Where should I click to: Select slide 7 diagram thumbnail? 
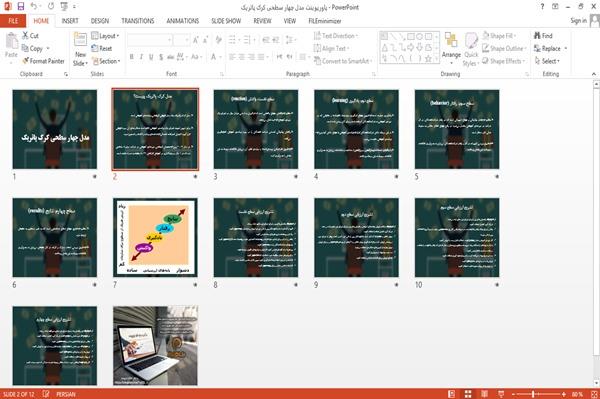(x=155, y=237)
